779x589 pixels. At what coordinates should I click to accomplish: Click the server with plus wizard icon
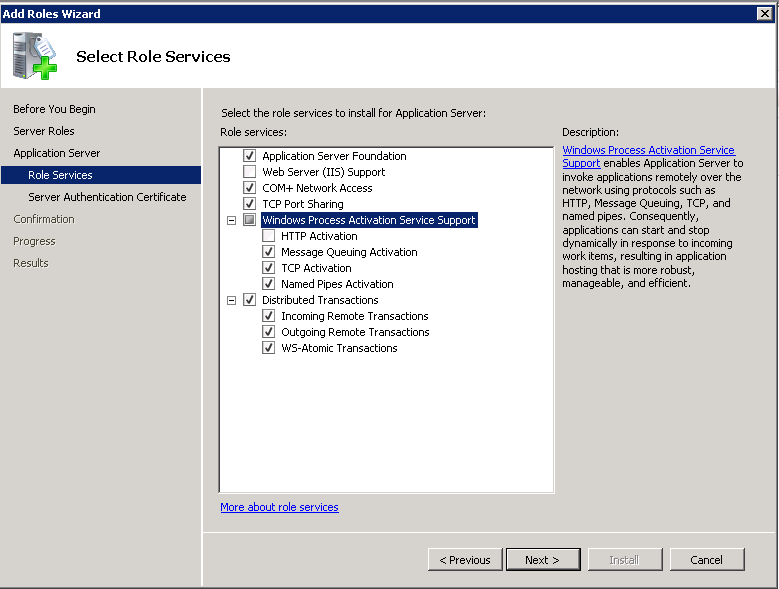[34, 56]
